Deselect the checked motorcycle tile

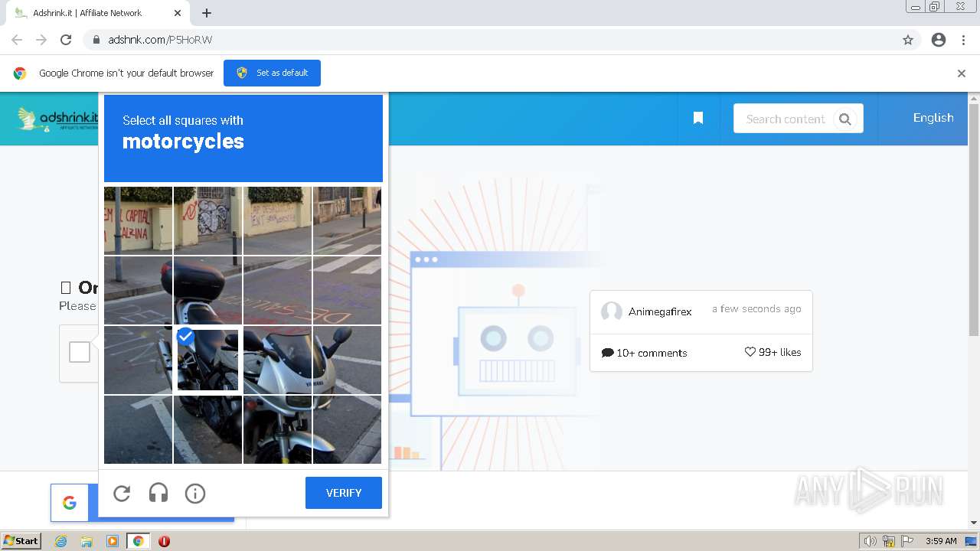pyautogui.click(x=207, y=360)
